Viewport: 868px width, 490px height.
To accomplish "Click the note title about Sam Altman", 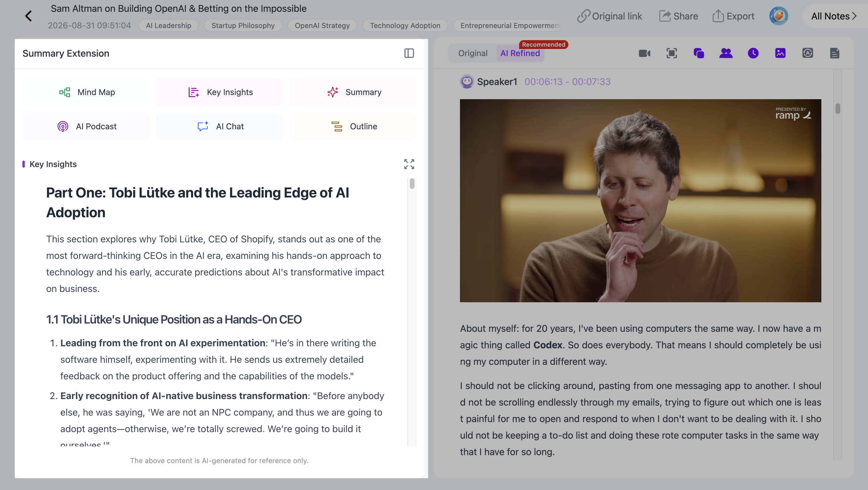I will [179, 9].
